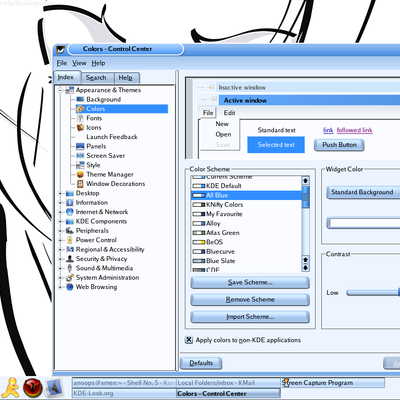Click the Contrast slider track near Low
The image size is (400, 400).
[x=373, y=293]
